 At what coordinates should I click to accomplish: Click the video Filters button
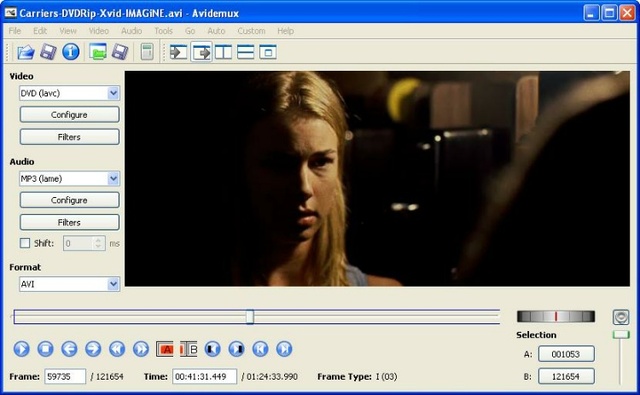tap(69, 137)
